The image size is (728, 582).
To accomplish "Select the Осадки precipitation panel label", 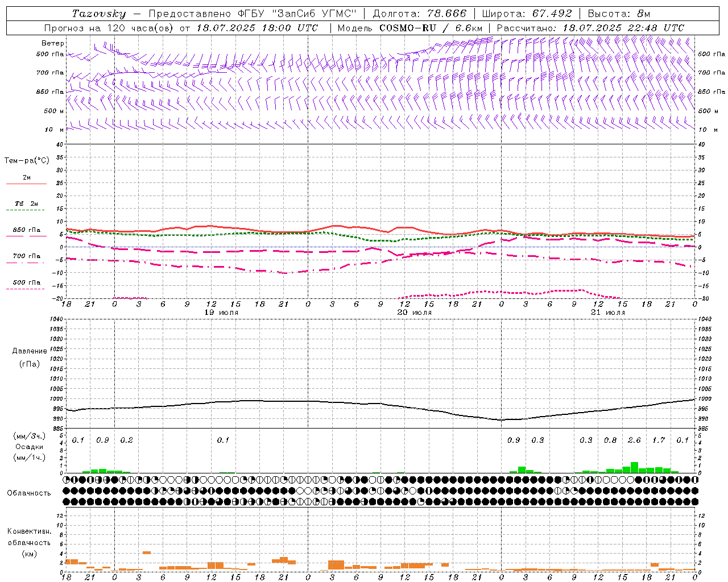I will [x=30, y=447].
